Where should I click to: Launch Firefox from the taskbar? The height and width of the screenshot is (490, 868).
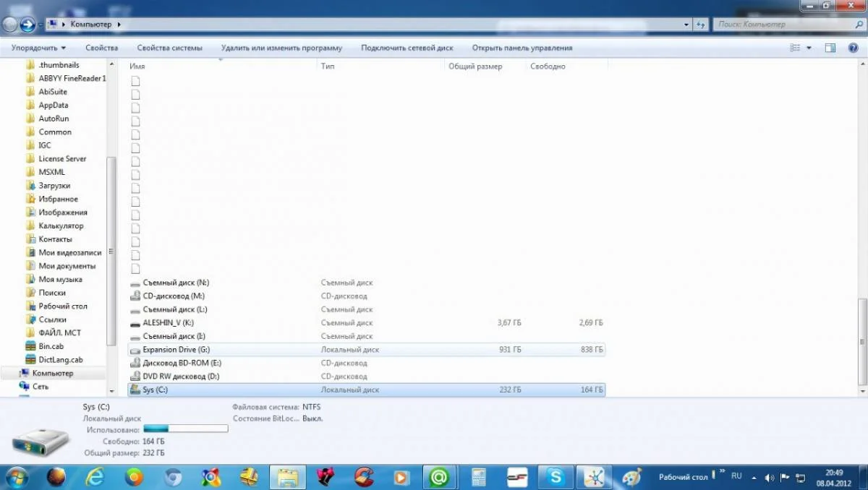click(56, 477)
